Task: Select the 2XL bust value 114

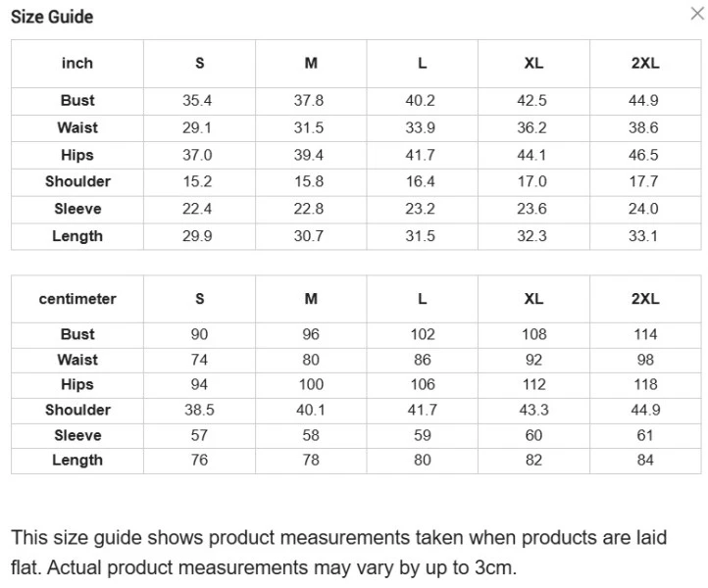Action: click(x=645, y=334)
